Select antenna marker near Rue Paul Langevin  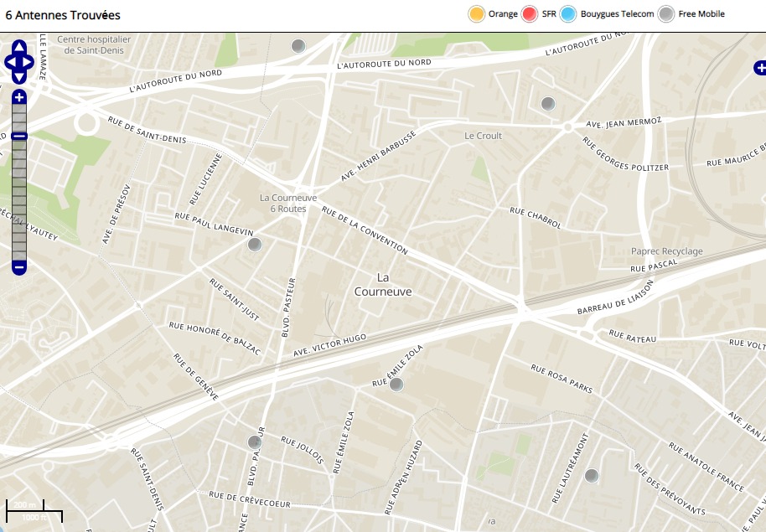[x=255, y=245]
